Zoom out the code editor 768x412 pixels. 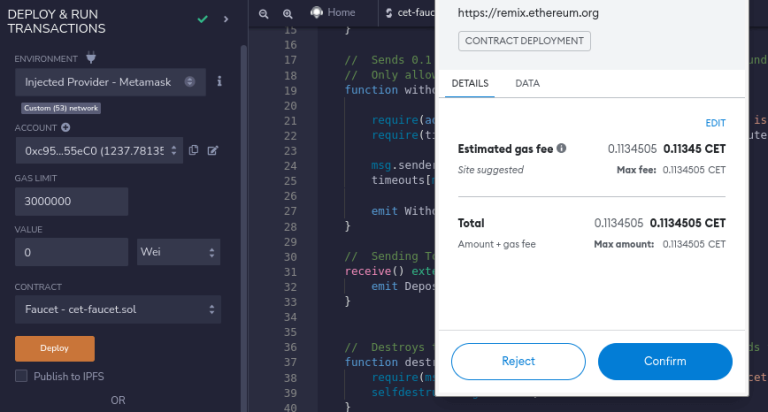264,13
